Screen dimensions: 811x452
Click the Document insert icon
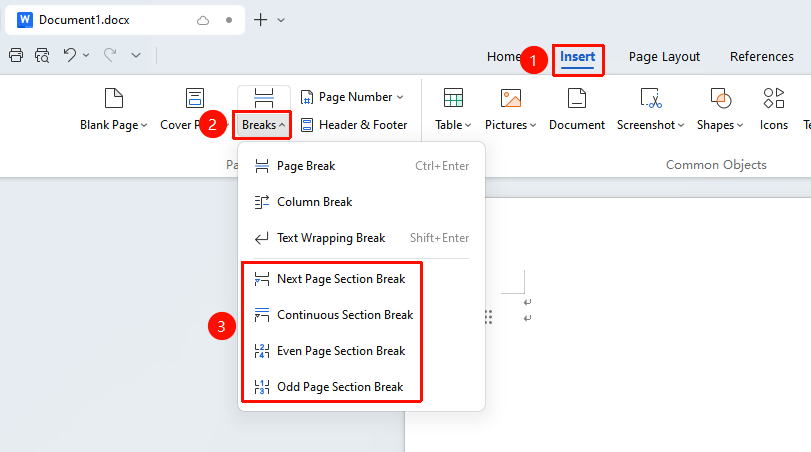click(x=577, y=98)
